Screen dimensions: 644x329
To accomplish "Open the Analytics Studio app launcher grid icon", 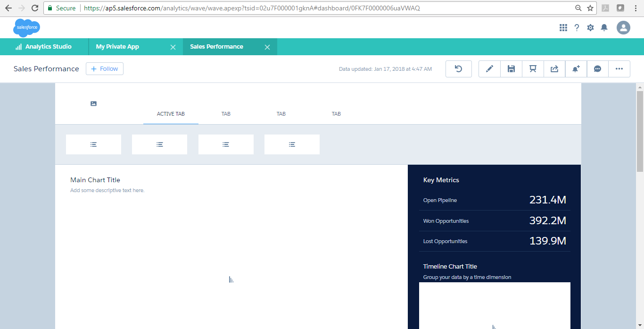I will pos(563,27).
